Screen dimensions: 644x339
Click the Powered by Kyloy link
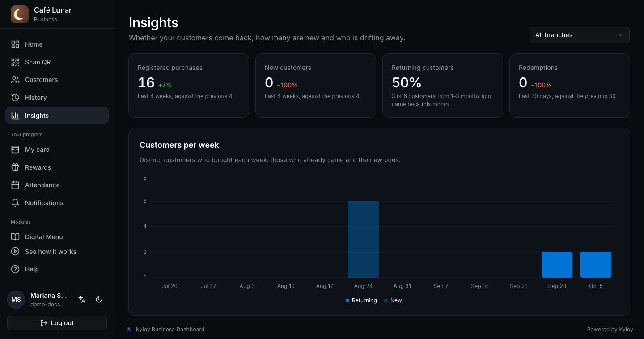coord(610,330)
